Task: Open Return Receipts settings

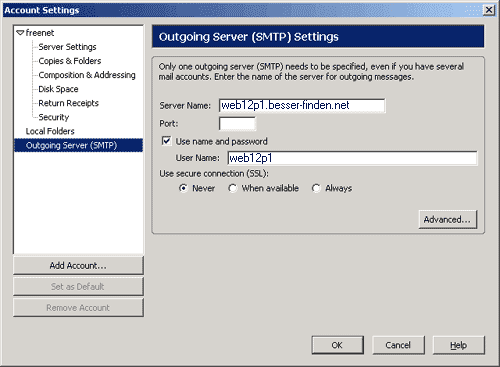Action: tap(69, 103)
